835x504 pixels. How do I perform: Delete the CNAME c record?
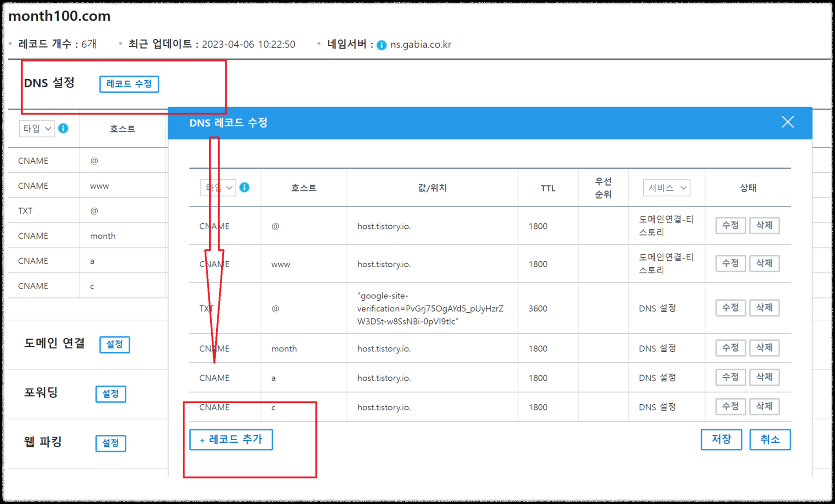click(x=764, y=406)
